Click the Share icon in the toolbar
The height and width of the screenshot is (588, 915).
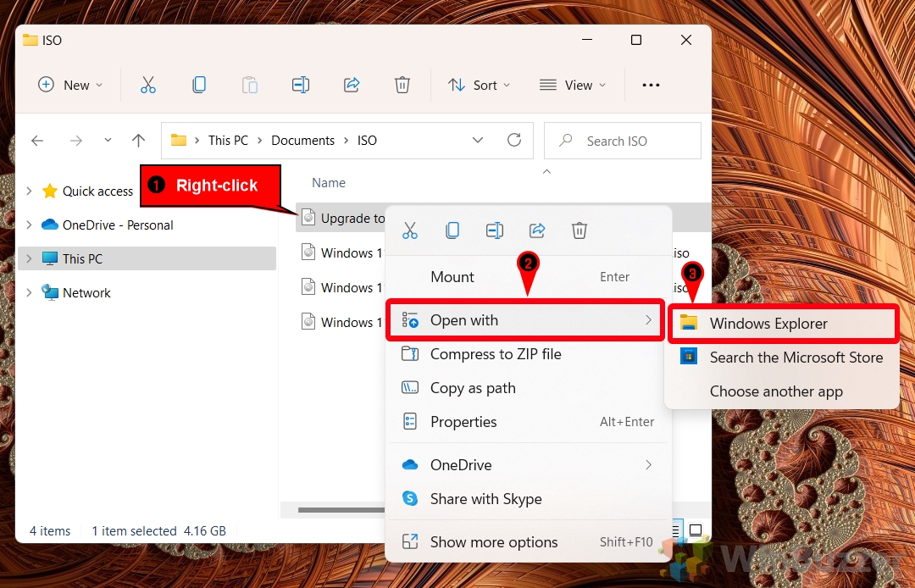pyautogui.click(x=352, y=86)
